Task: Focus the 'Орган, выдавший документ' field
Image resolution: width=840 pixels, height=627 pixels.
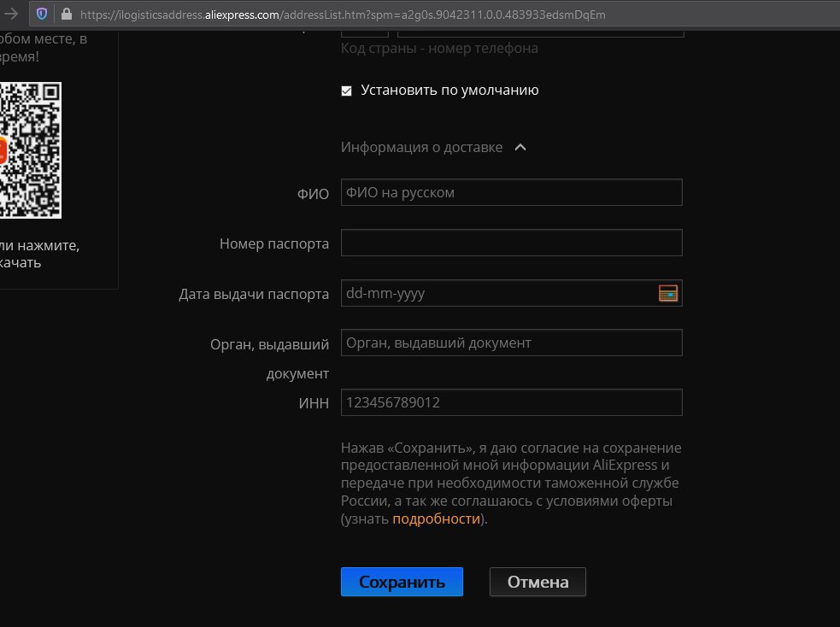Action: (x=512, y=343)
